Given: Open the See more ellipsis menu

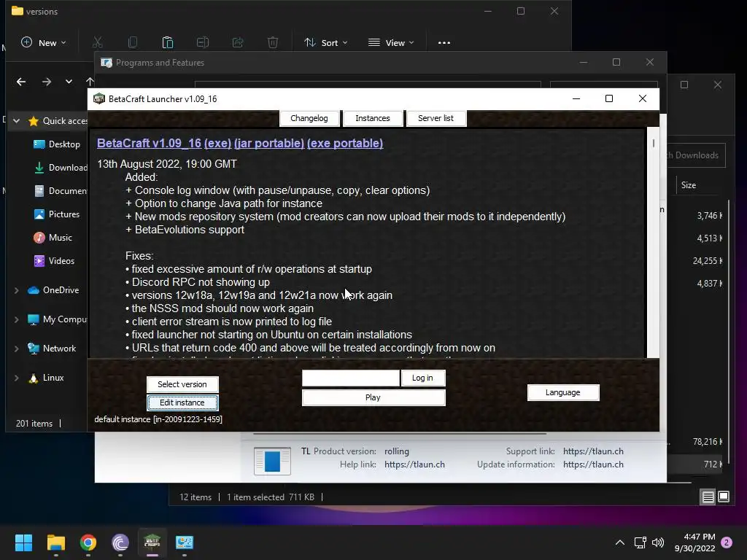Looking at the screenshot, I should click(444, 42).
